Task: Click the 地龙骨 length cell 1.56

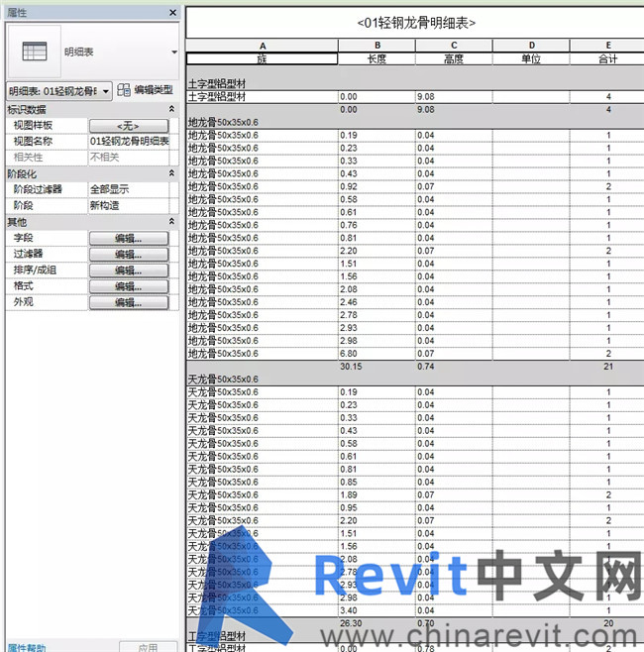Action: tap(377, 276)
